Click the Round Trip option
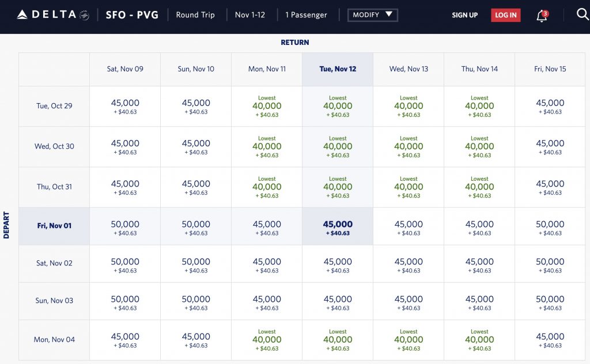The width and height of the screenshot is (590, 364). pyautogui.click(x=195, y=15)
